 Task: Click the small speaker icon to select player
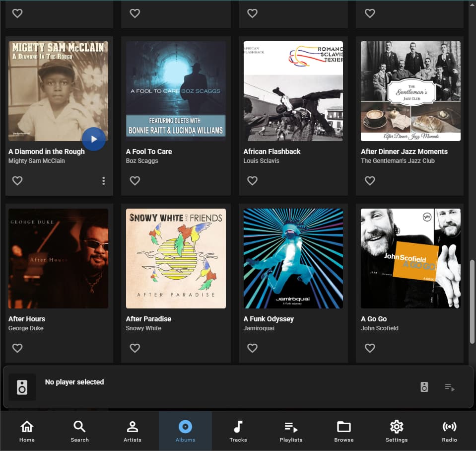(424, 387)
